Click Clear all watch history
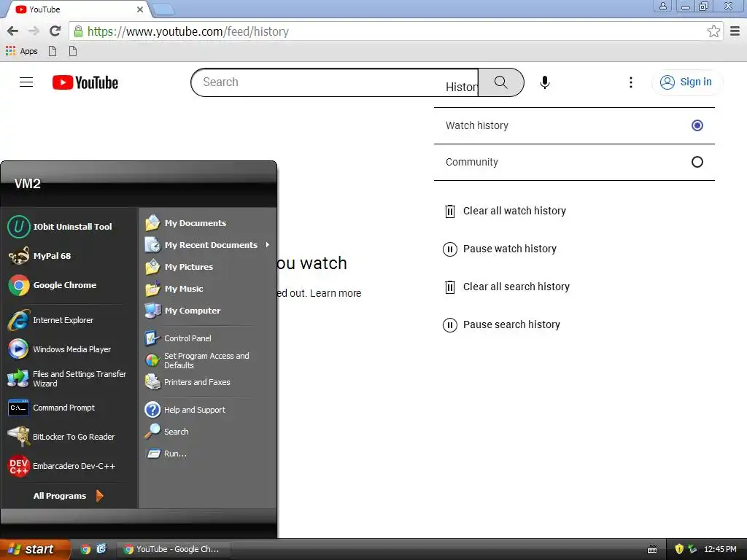Viewport: 747px width, 560px height. [x=505, y=211]
